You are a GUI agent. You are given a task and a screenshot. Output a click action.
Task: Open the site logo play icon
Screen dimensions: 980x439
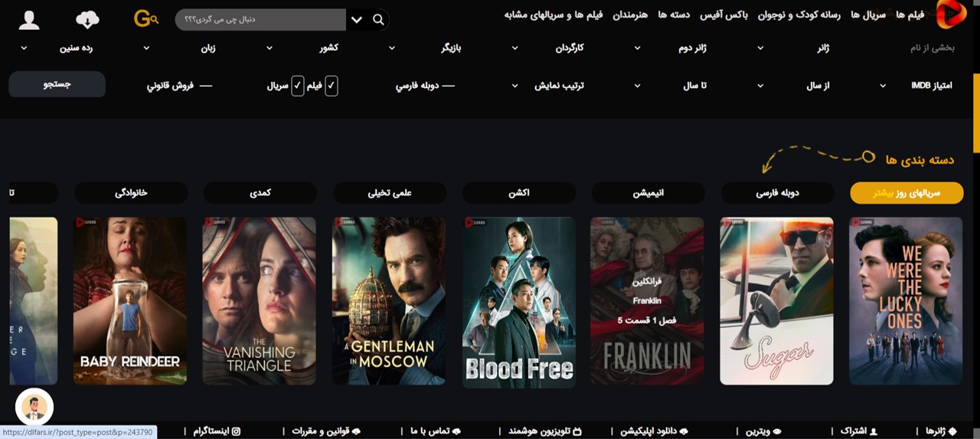coord(952,15)
